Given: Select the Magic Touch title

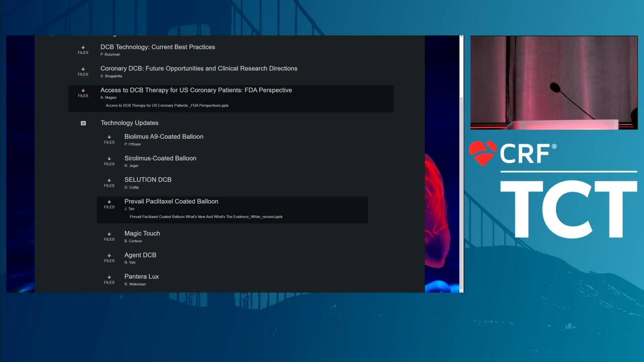Looking at the screenshot, I should (142, 233).
